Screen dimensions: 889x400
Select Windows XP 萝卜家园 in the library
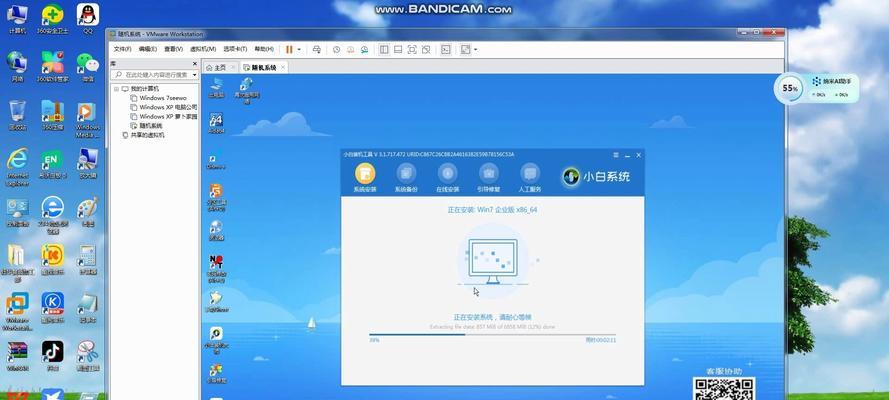[x=164, y=116]
